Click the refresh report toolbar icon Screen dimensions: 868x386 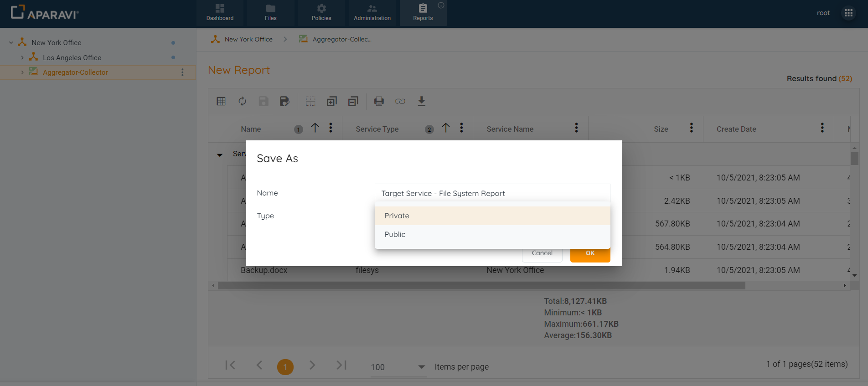(242, 101)
